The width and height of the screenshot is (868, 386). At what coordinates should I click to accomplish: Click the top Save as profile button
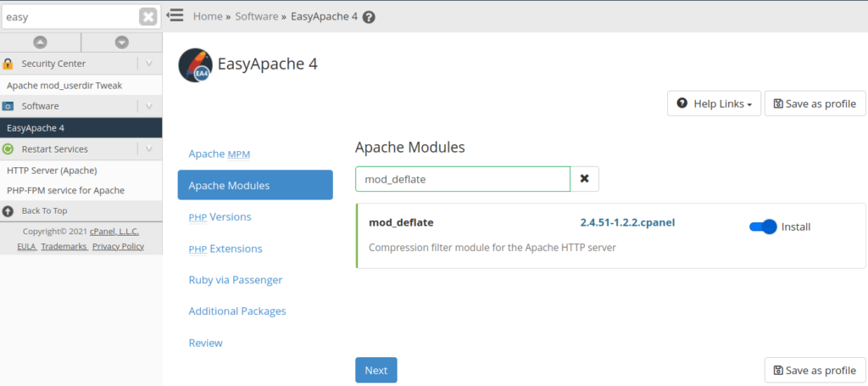[815, 103]
